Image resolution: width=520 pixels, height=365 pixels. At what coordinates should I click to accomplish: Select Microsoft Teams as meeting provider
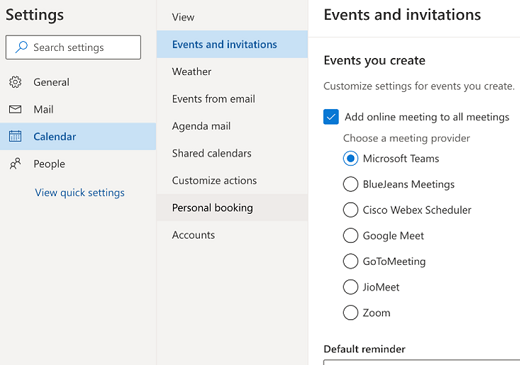(x=350, y=158)
